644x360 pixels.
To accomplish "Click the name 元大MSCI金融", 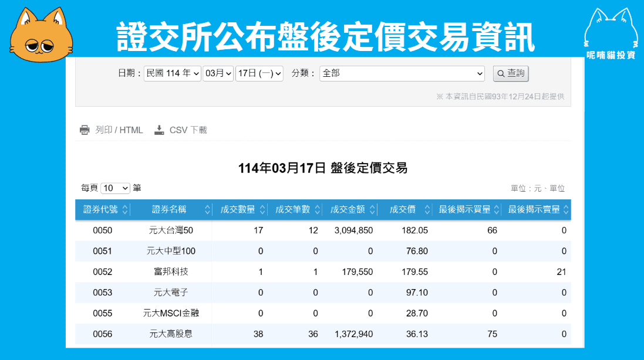I will pos(171,313).
